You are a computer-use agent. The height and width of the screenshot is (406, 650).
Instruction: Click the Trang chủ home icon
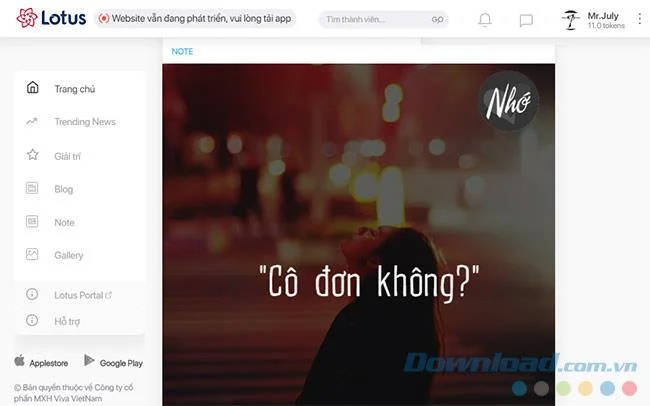coord(32,88)
